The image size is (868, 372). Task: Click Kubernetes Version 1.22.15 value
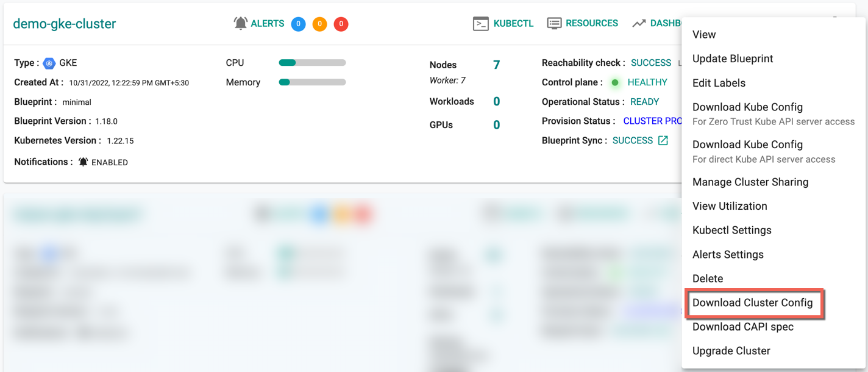tap(120, 141)
